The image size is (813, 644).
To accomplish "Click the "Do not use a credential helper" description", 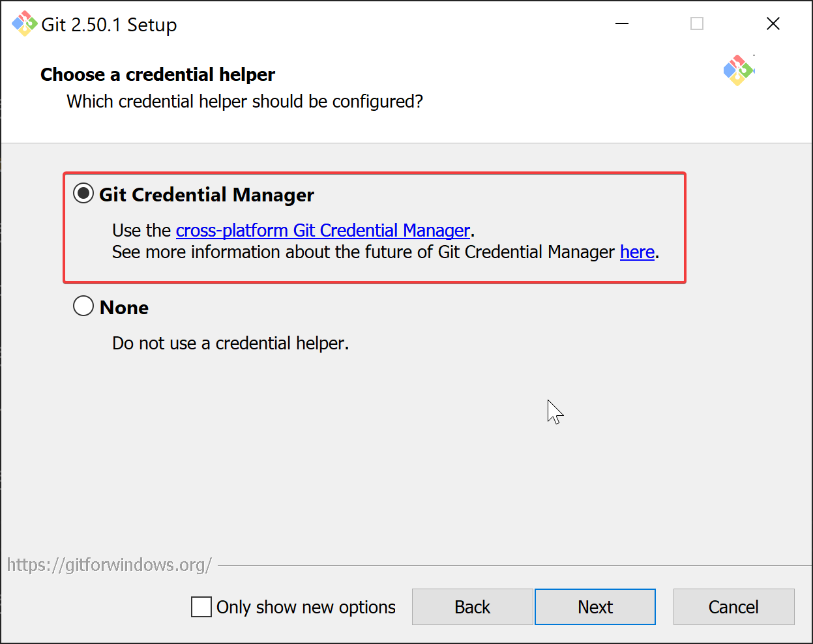I will tap(230, 344).
